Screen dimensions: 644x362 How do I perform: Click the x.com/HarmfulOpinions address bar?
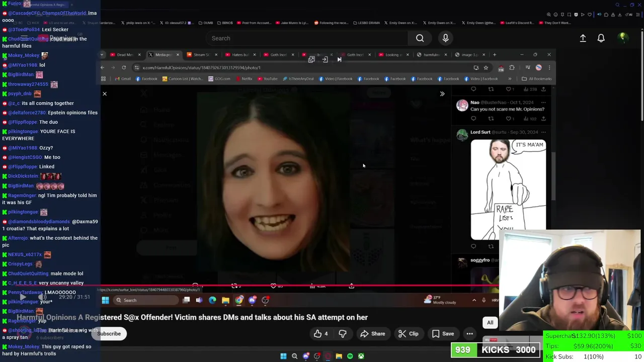[302, 67]
